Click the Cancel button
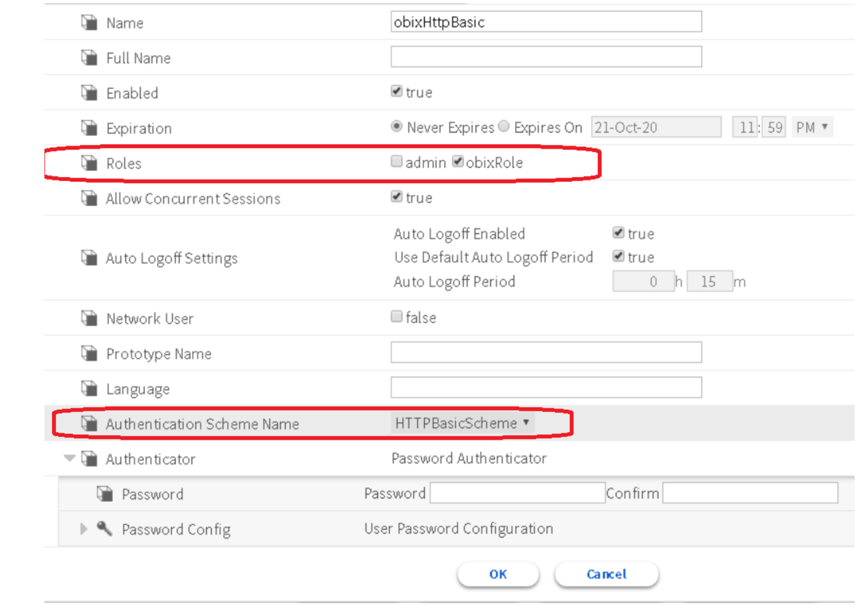 click(606, 574)
